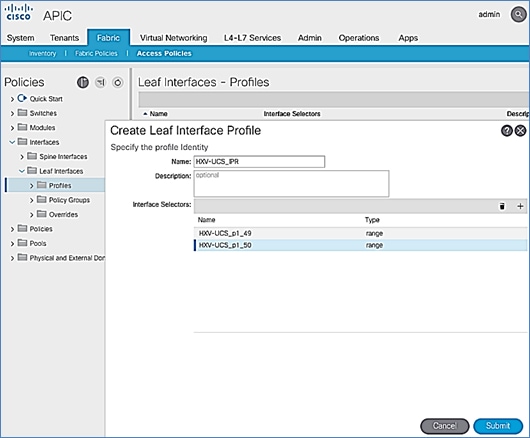Expand the Overrides node
The width and height of the screenshot is (530, 438).
click(x=31, y=215)
